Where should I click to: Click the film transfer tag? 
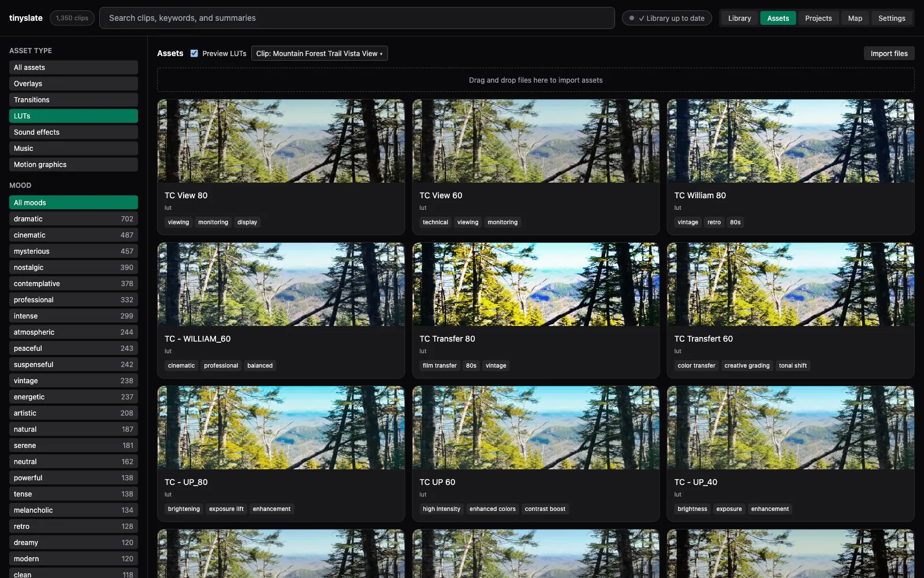pos(439,366)
